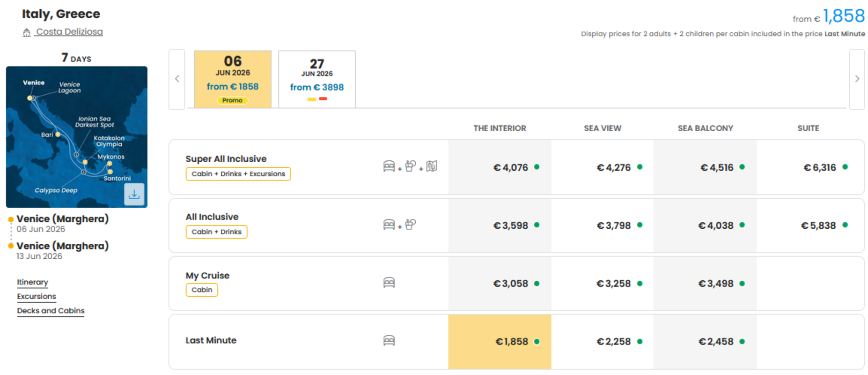The height and width of the screenshot is (375, 868).
Task: Go to previous departure dates arrow
Action: pos(177,79)
